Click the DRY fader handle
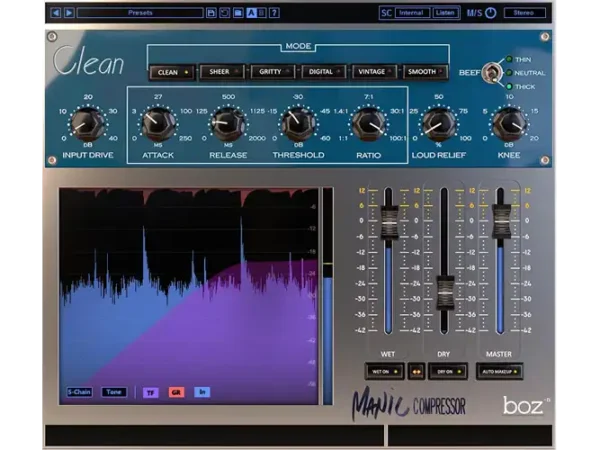 click(445, 292)
